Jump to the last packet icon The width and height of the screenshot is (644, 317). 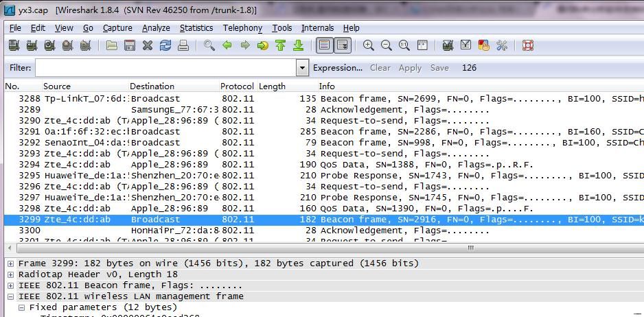pyautogui.click(x=299, y=45)
